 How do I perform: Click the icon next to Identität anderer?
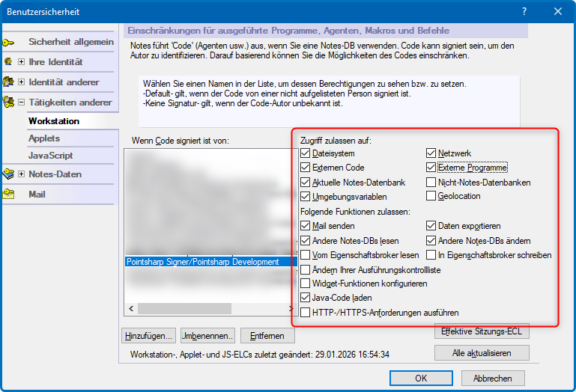[9, 82]
